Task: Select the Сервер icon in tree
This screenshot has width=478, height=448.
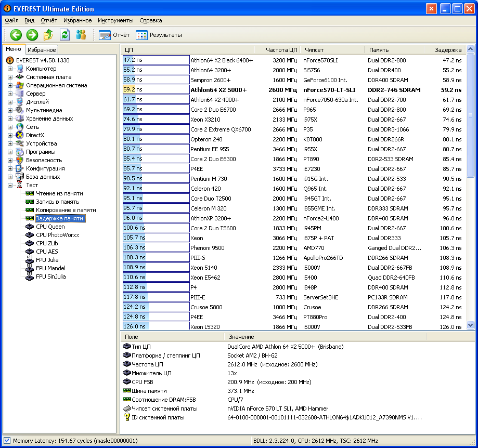Action: coord(20,94)
